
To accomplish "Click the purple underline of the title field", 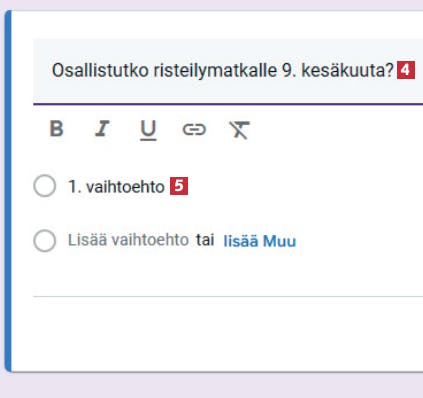I will click(x=228, y=104).
